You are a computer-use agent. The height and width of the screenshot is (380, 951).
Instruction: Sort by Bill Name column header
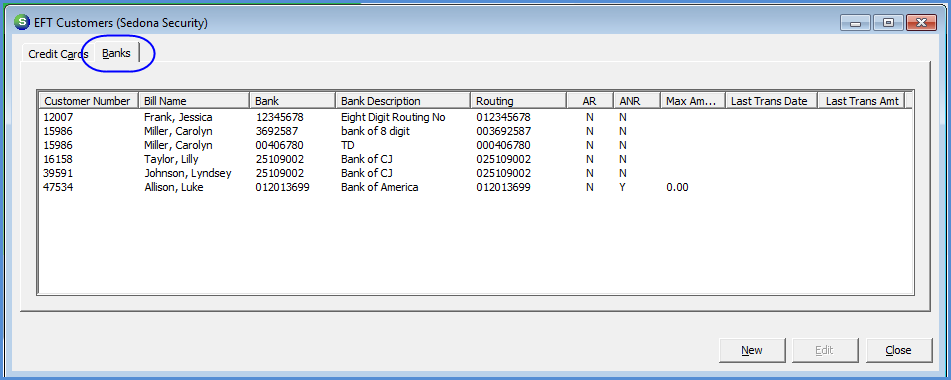(194, 101)
